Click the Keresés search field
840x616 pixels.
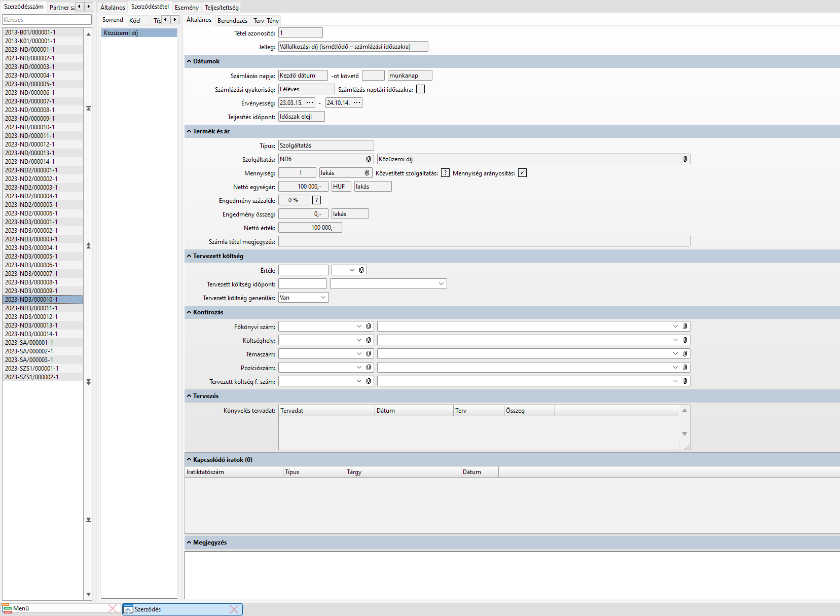(x=47, y=20)
